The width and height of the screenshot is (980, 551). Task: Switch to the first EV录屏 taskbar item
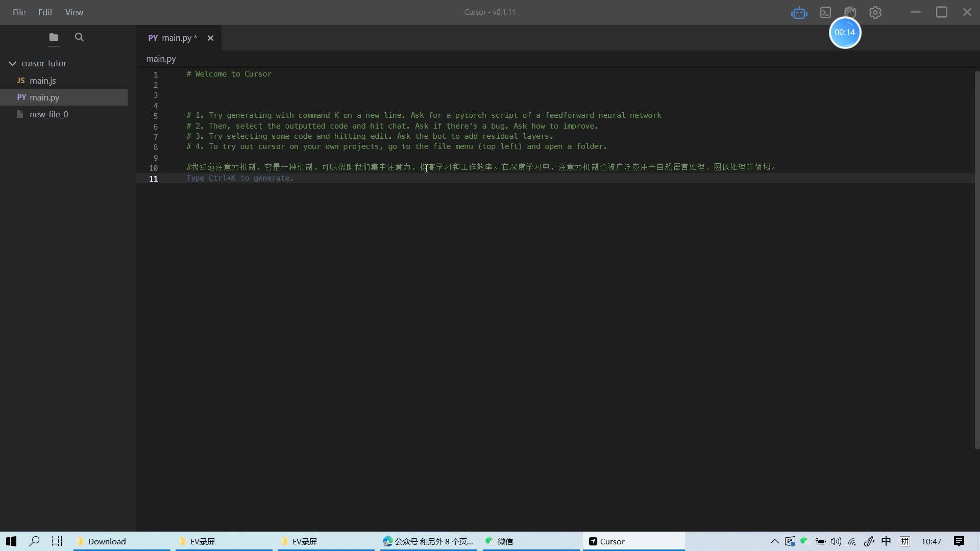[224, 541]
